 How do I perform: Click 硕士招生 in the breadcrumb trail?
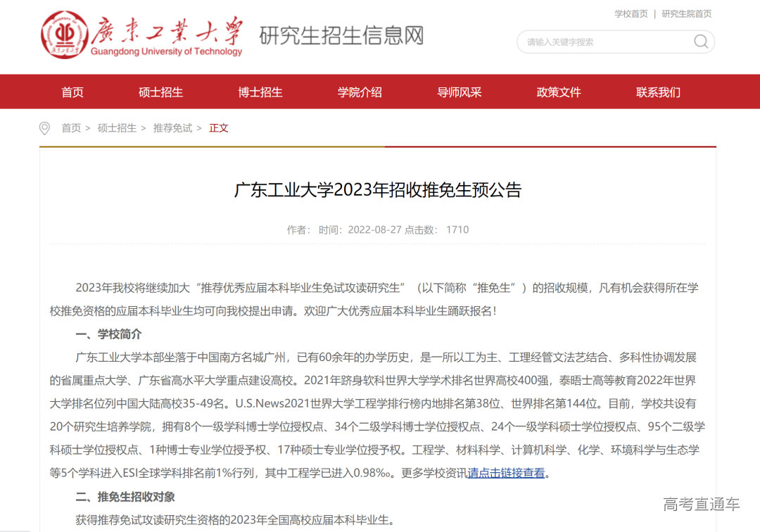pyautogui.click(x=118, y=128)
